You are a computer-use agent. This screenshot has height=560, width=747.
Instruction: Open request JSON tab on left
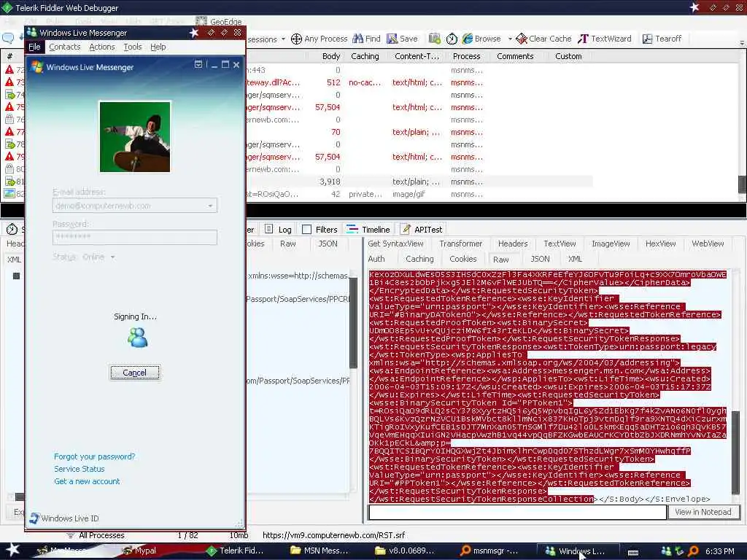328,244
